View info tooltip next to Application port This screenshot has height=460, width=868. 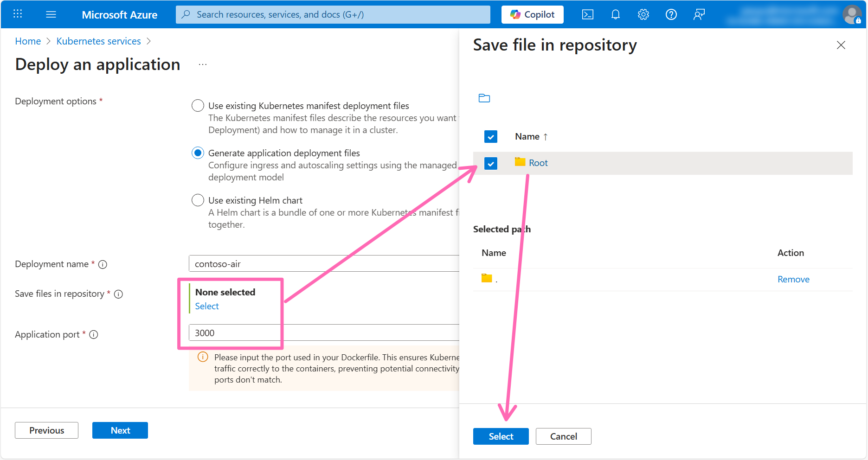[x=94, y=334]
